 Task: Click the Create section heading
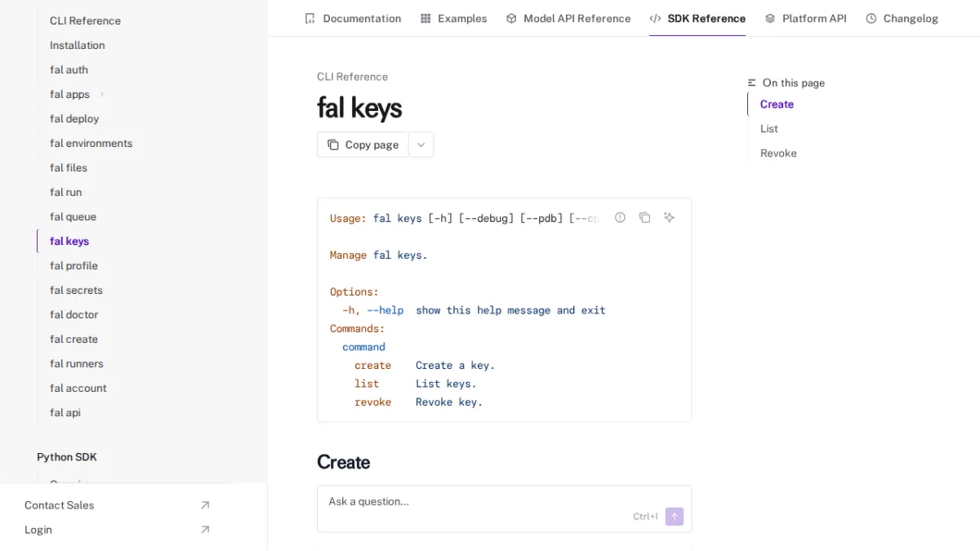click(x=344, y=462)
